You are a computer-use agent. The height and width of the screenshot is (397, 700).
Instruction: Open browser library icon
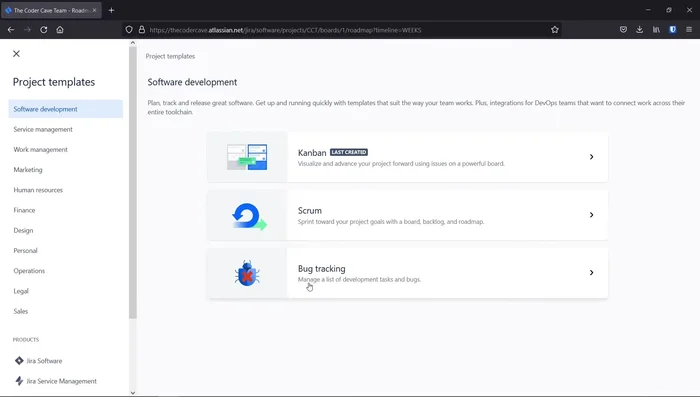pos(656,29)
